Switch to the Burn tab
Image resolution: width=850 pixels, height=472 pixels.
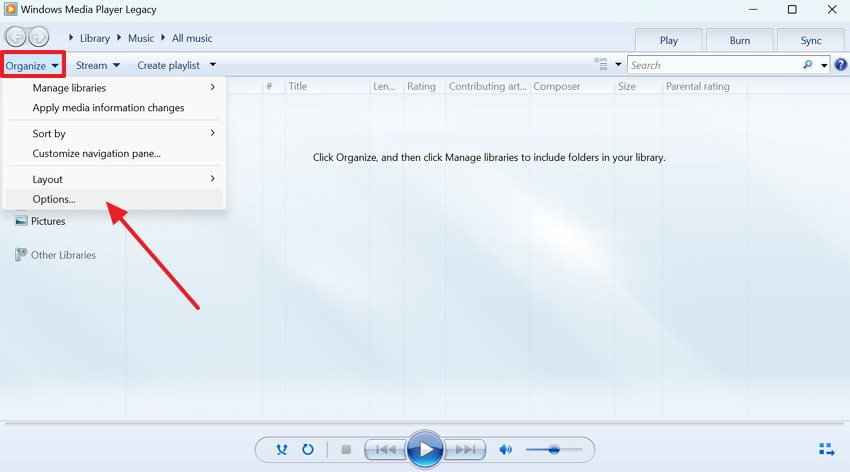(739, 41)
